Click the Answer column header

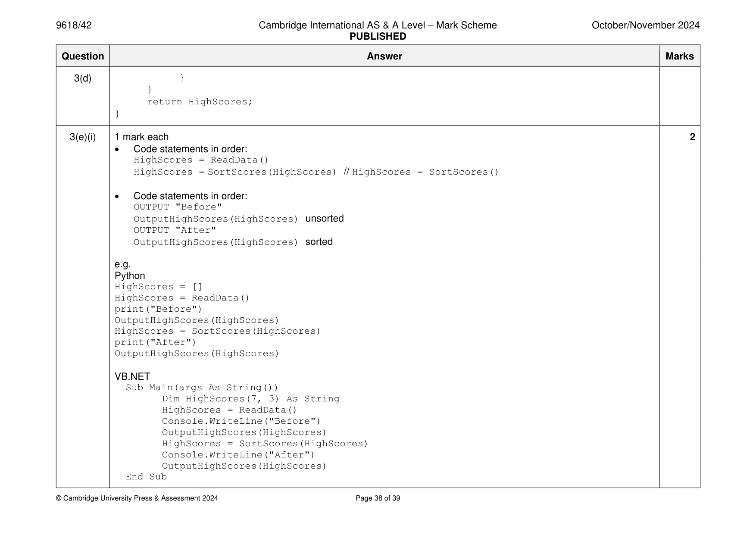tap(384, 56)
